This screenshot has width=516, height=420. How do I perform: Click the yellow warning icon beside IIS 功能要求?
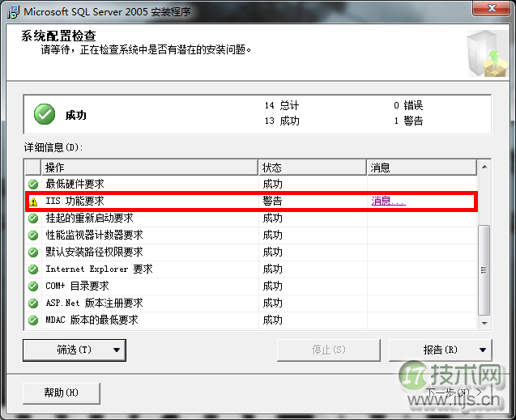33,202
